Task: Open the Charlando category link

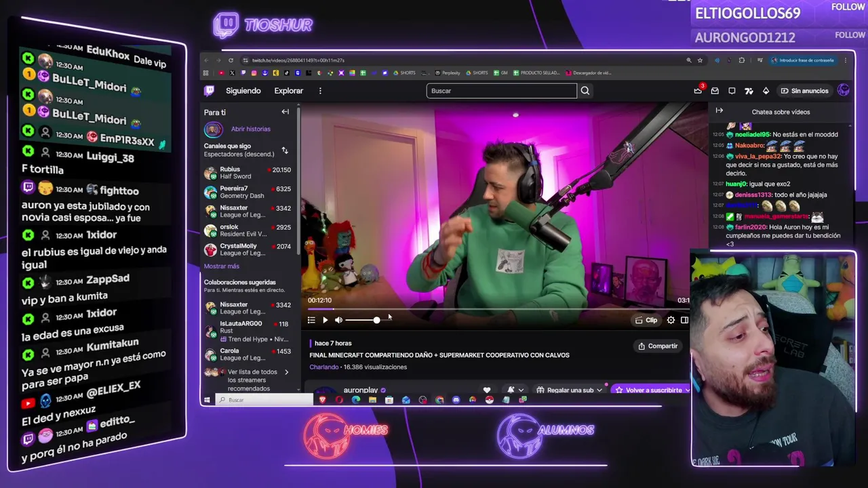Action: pyautogui.click(x=324, y=367)
